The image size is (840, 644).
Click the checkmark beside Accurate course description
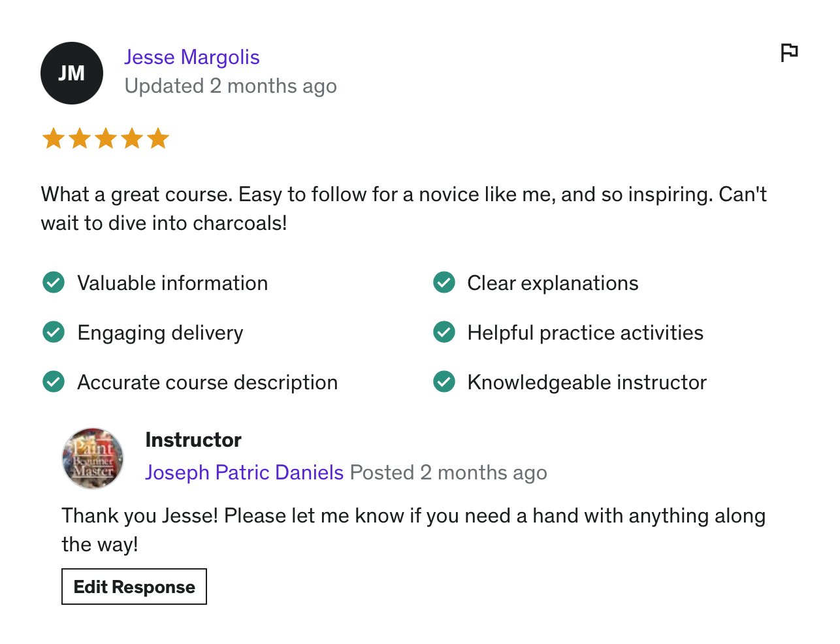tap(54, 382)
